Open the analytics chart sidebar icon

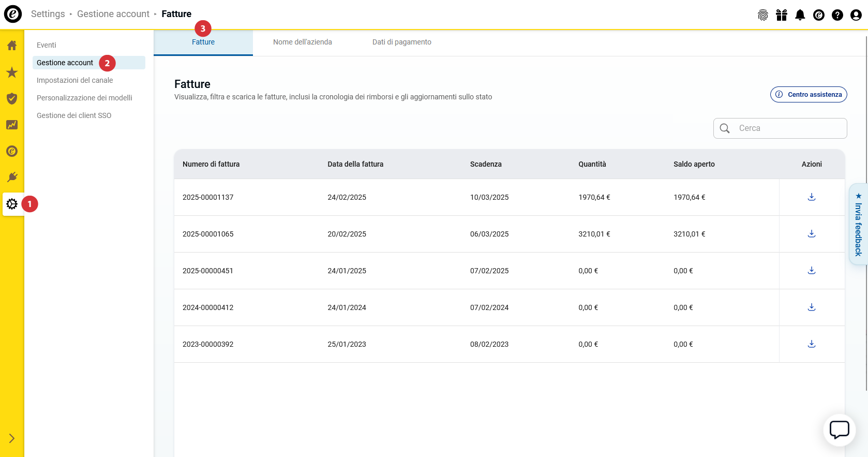pos(12,125)
